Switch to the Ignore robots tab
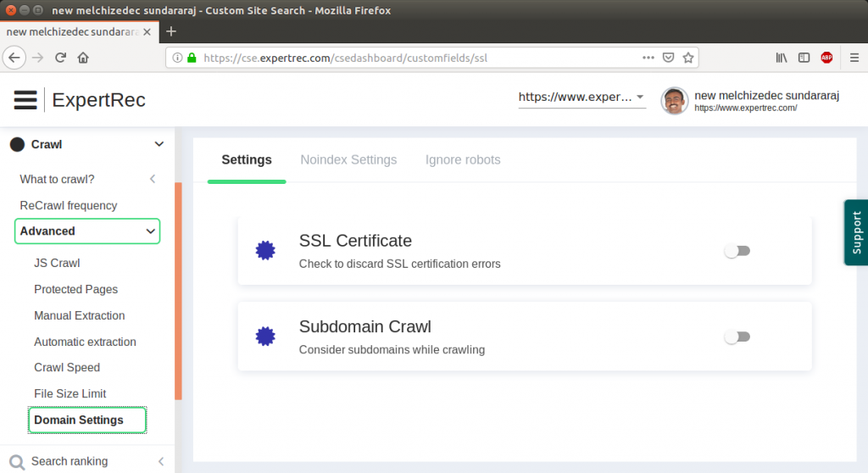The width and height of the screenshot is (868, 473). (463, 159)
